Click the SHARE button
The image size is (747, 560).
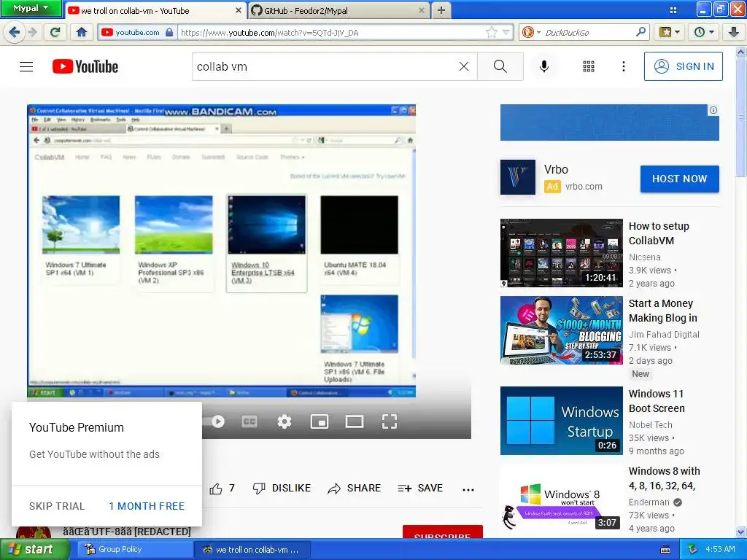pyautogui.click(x=354, y=489)
